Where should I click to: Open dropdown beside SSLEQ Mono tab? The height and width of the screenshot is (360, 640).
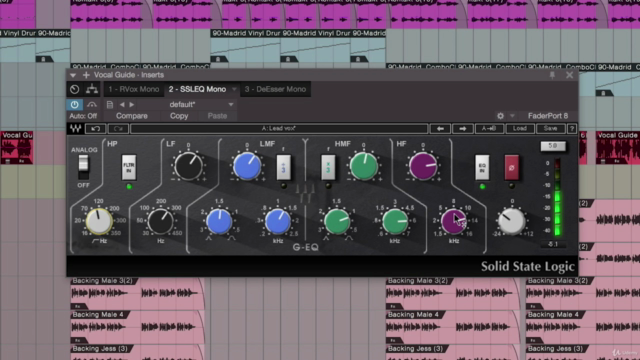click(234, 89)
